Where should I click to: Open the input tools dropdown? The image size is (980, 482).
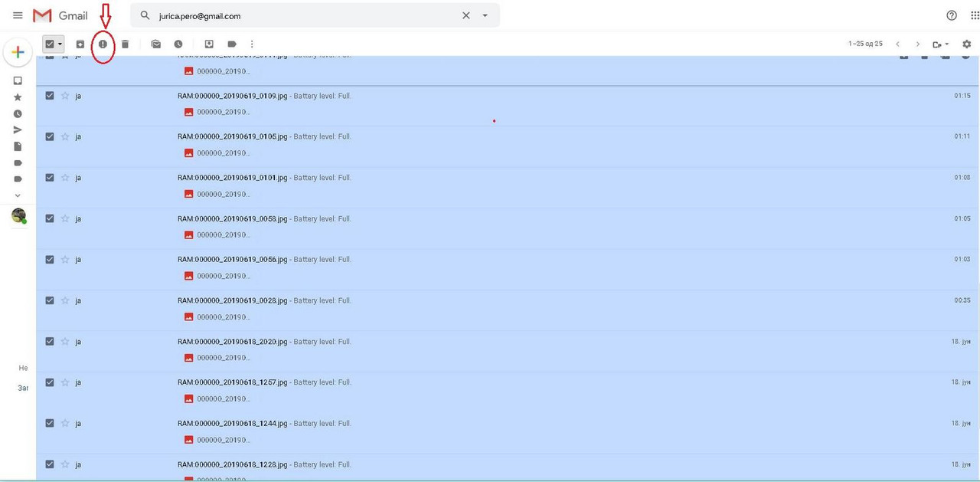941,44
